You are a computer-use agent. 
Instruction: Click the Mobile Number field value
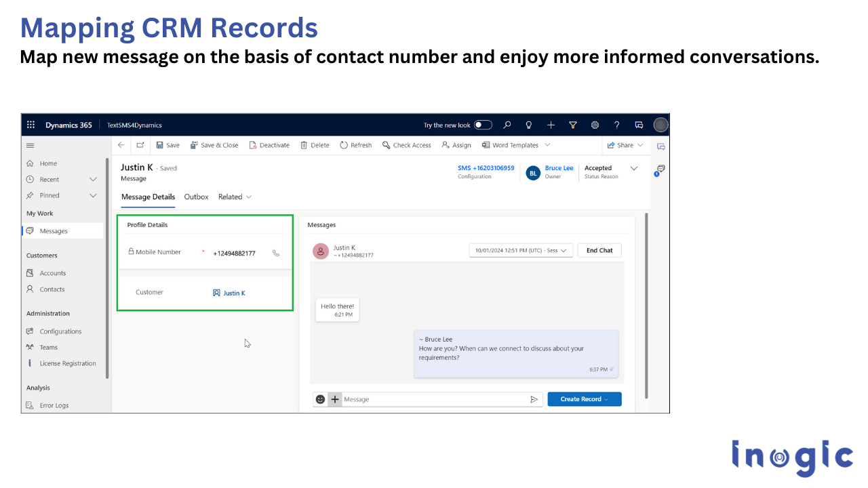[x=235, y=253]
